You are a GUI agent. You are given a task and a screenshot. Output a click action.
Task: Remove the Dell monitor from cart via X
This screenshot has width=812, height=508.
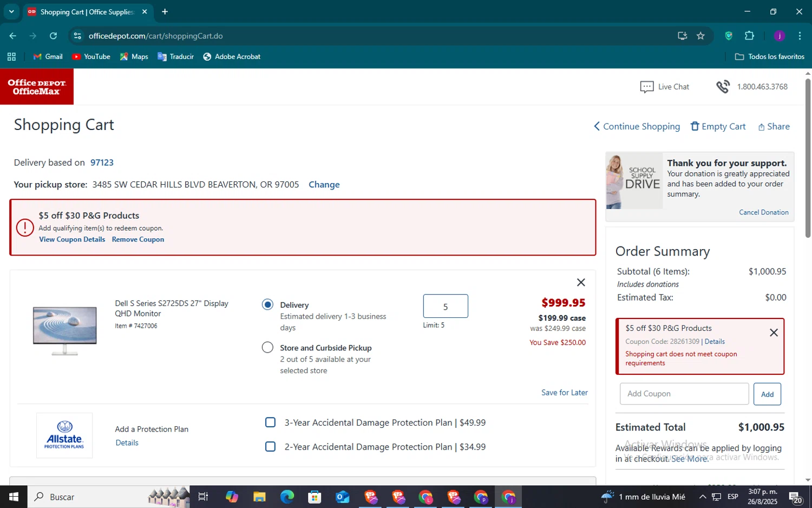click(581, 282)
